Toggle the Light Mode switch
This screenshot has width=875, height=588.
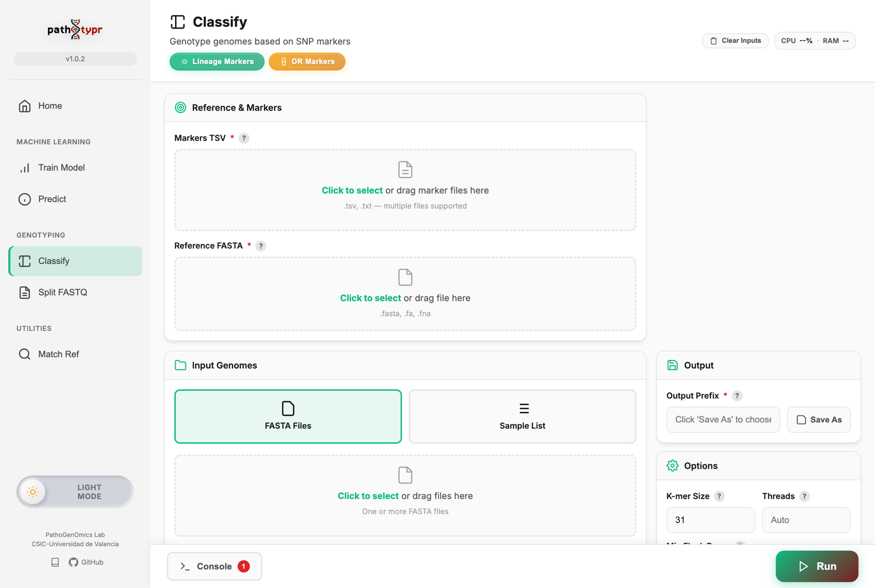(75, 492)
